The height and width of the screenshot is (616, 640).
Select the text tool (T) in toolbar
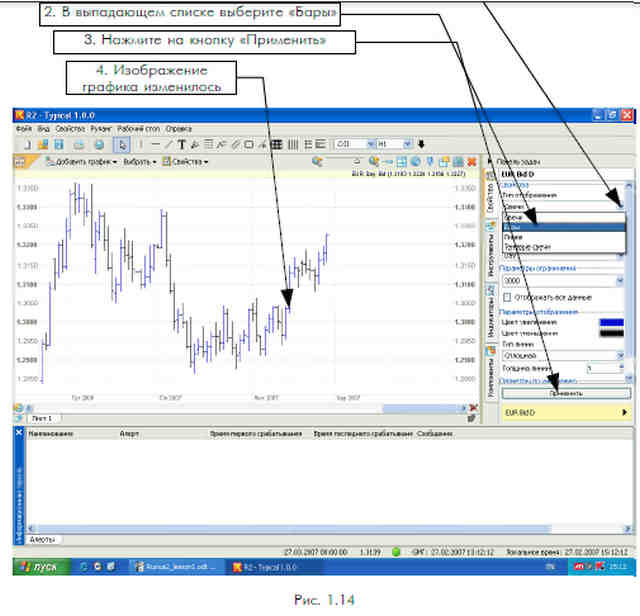point(182,145)
